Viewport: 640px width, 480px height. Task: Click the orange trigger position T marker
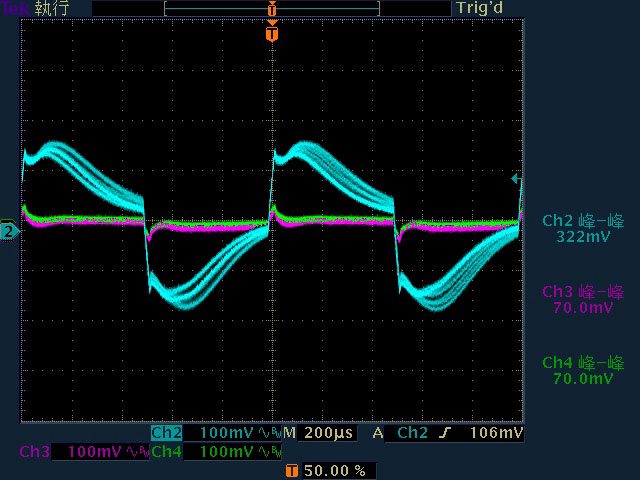click(x=271, y=34)
